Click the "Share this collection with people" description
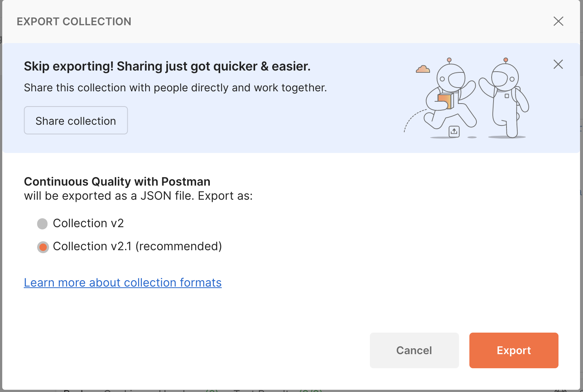 click(x=175, y=88)
